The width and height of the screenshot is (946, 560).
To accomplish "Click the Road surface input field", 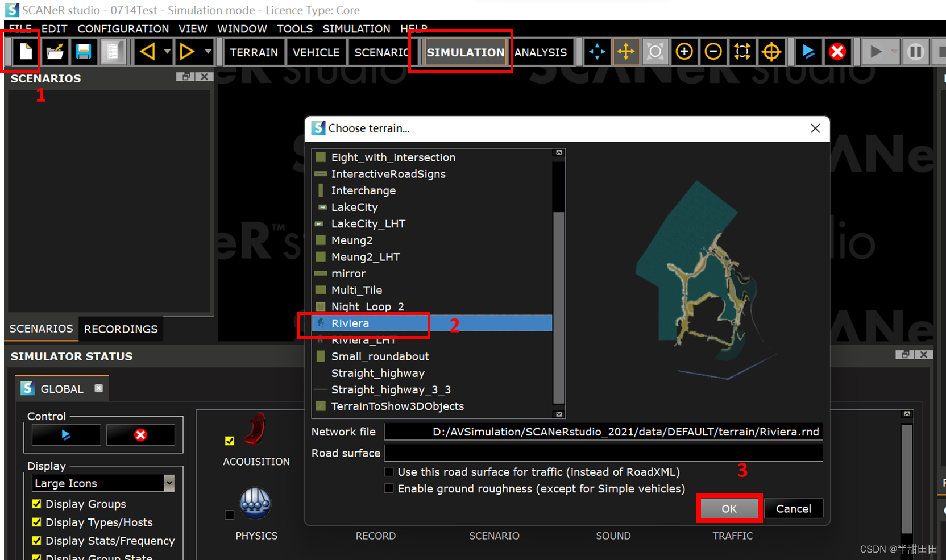I will coord(603,453).
